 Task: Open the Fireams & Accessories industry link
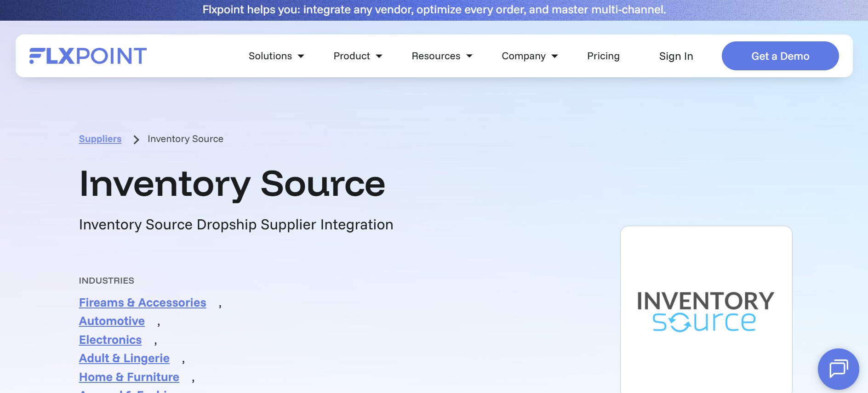(x=143, y=302)
